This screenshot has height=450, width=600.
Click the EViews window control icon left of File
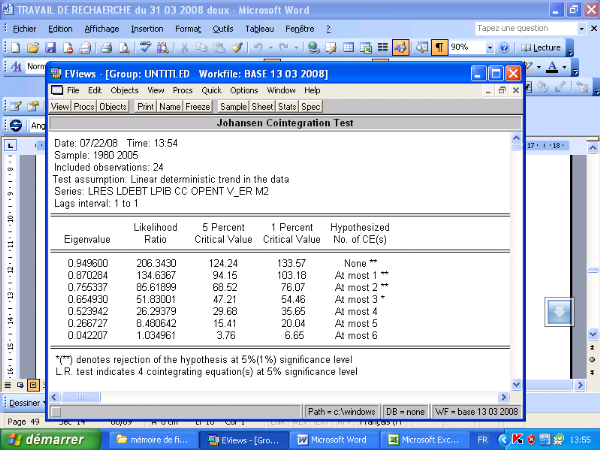pos(56,90)
